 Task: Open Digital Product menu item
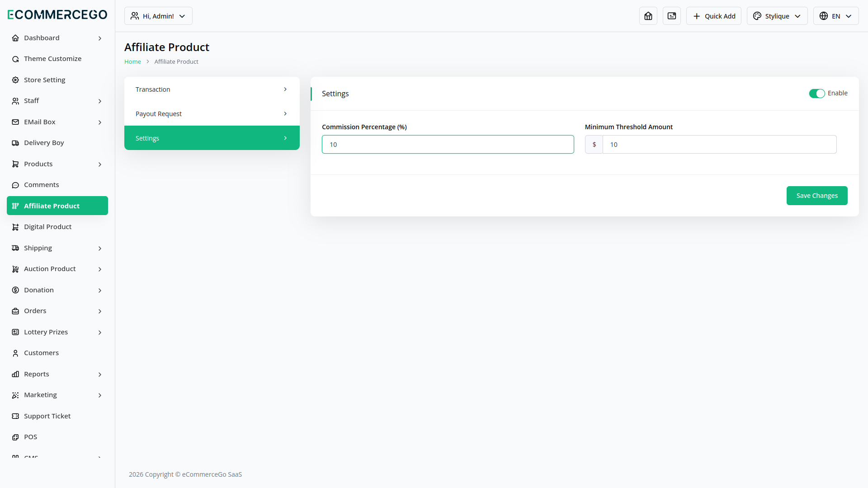pos(57,227)
